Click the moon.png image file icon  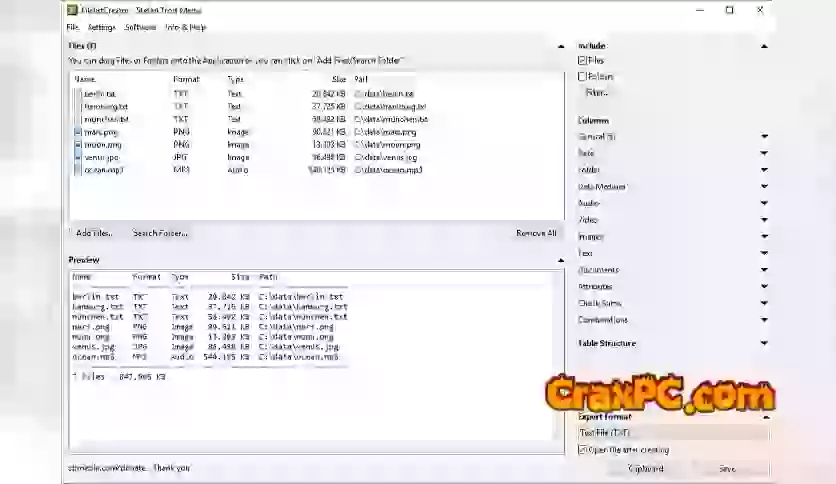[78, 144]
